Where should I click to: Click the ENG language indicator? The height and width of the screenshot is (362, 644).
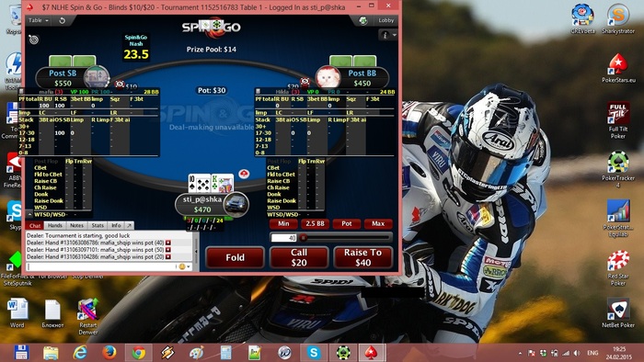tap(592, 353)
